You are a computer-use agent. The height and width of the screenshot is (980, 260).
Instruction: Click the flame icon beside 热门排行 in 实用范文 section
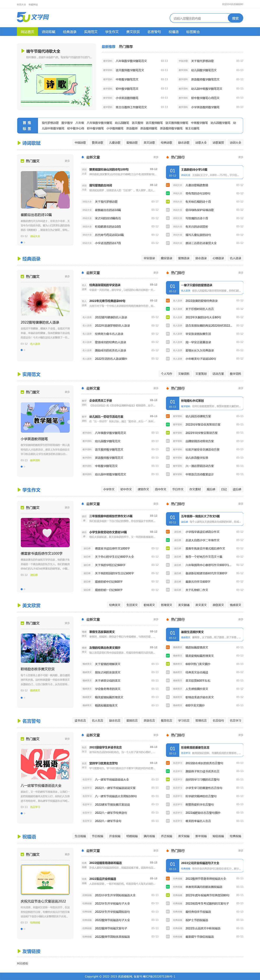tap(167, 388)
